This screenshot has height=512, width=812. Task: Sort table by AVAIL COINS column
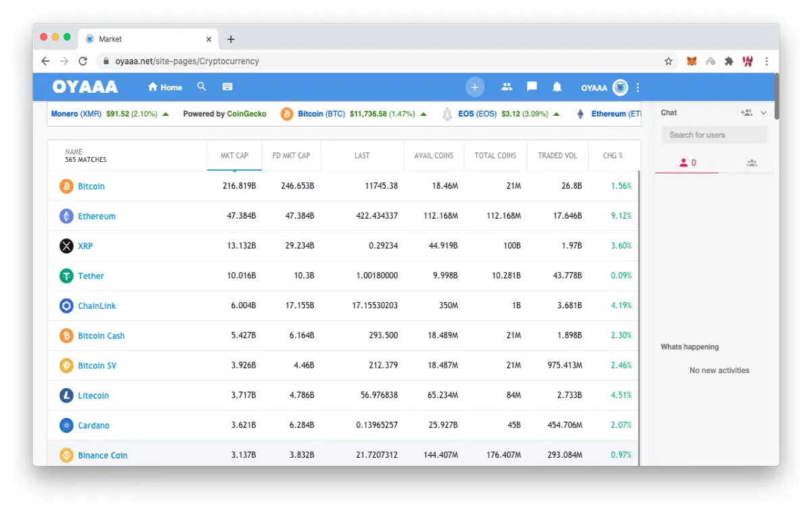(434, 155)
